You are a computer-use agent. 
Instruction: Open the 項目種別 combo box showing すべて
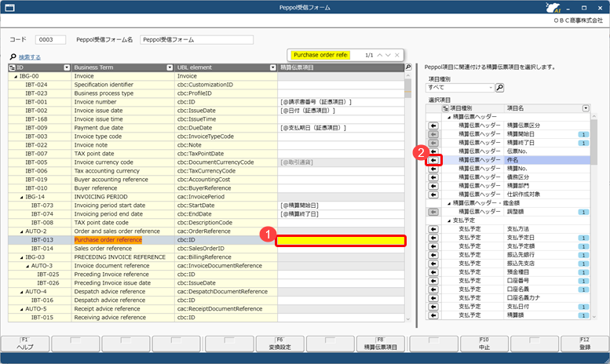tap(459, 88)
